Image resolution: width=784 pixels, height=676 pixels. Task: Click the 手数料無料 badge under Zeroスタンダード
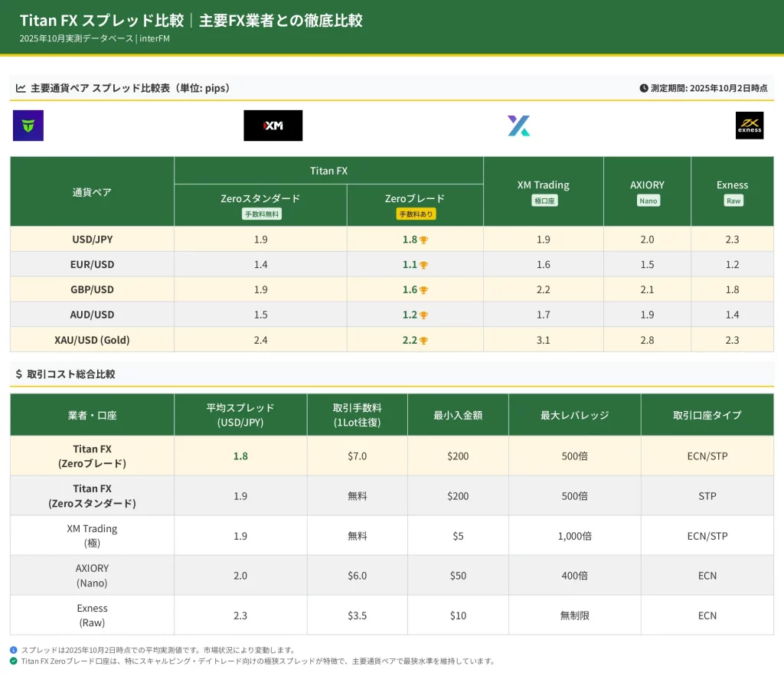(260, 214)
